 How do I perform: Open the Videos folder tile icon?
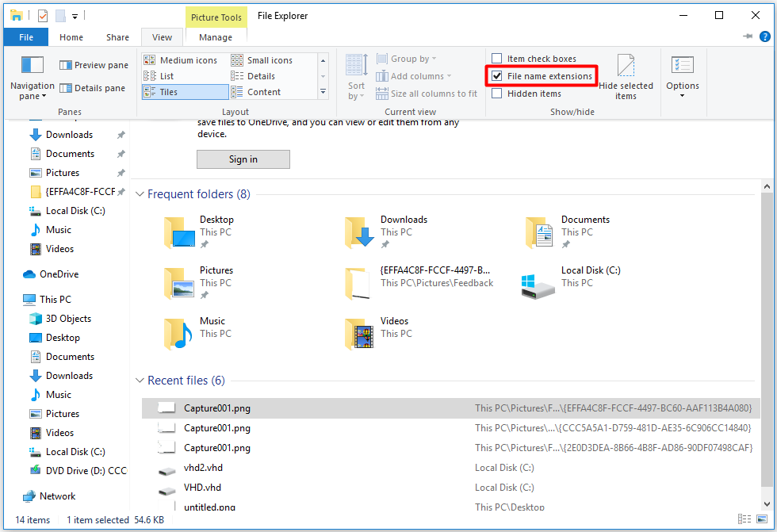click(x=359, y=334)
